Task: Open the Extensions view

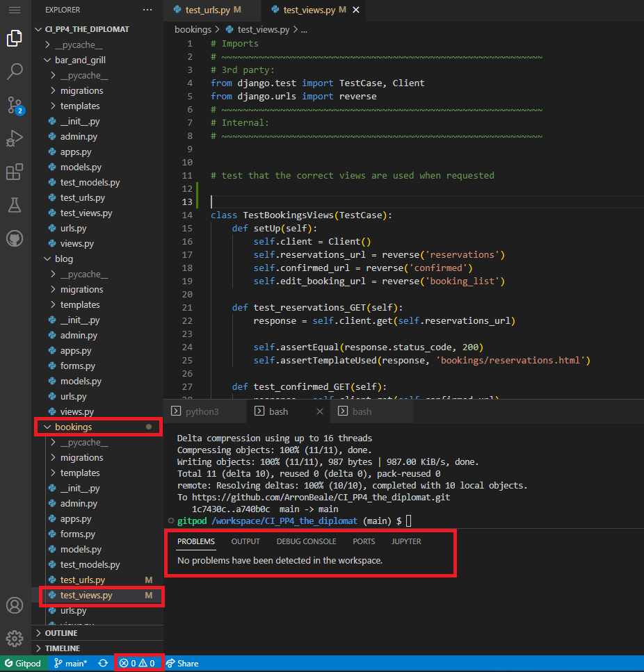Action: [15, 172]
